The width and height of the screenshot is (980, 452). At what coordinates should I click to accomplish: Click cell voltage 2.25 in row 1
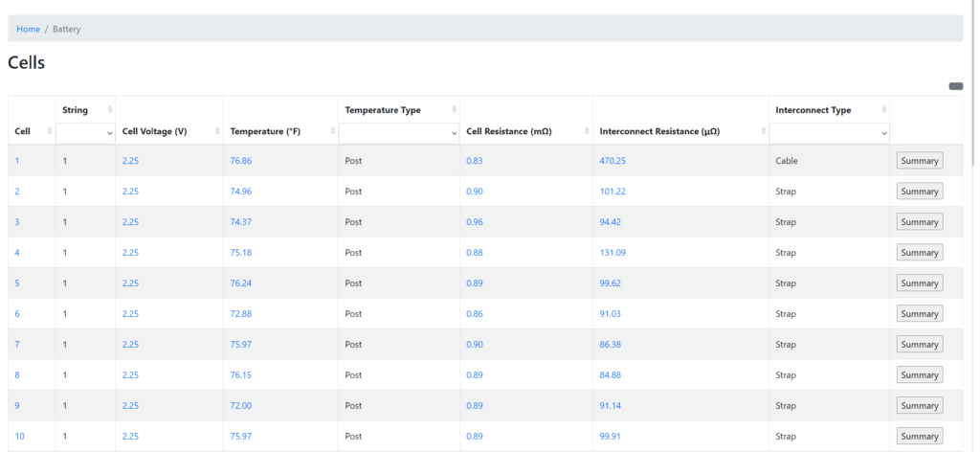(x=130, y=161)
